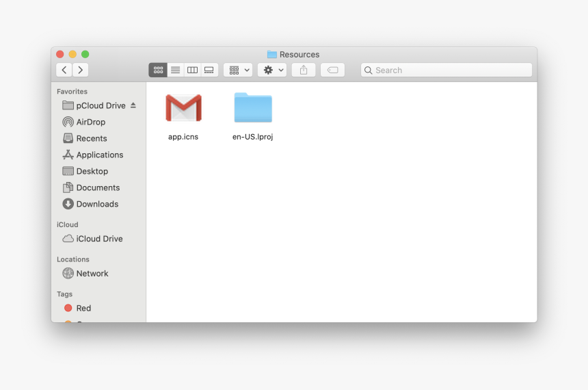Click into the Search field

coord(446,70)
